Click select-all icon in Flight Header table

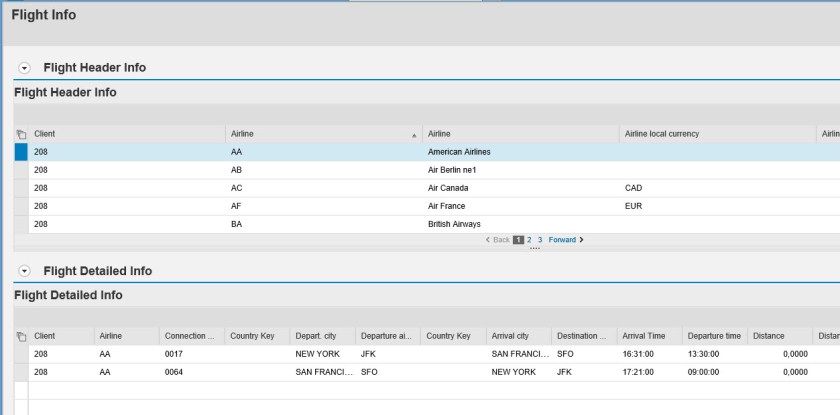(x=21, y=134)
